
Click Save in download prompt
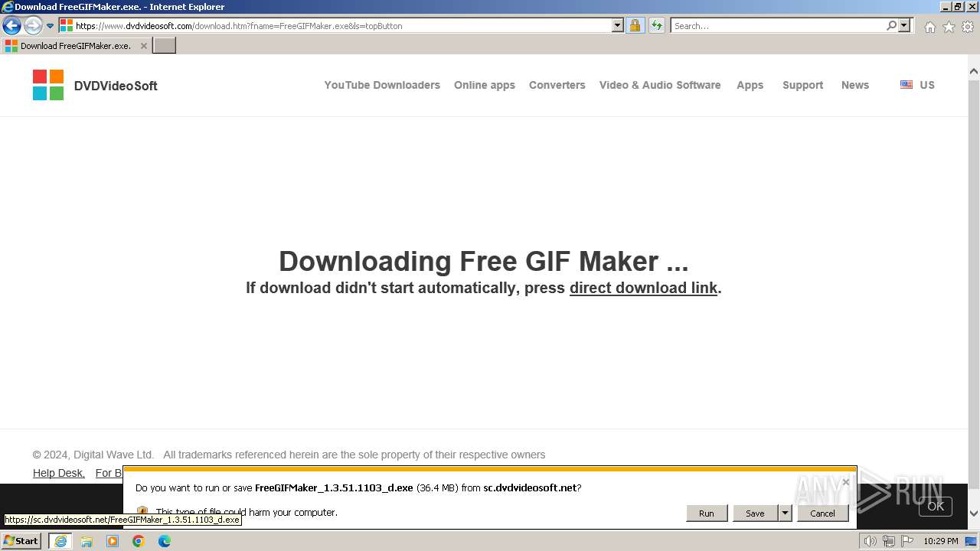[755, 514]
